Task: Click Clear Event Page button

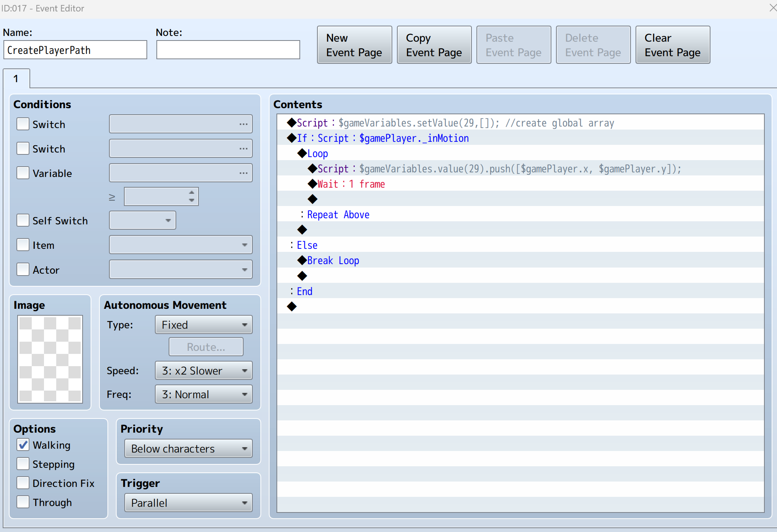Action: tap(673, 45)
